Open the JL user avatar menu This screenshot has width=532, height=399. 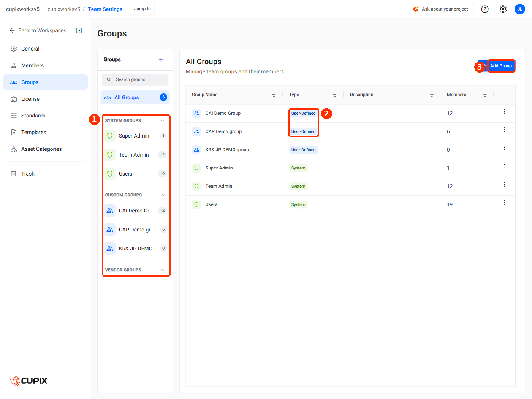point(520,9)
